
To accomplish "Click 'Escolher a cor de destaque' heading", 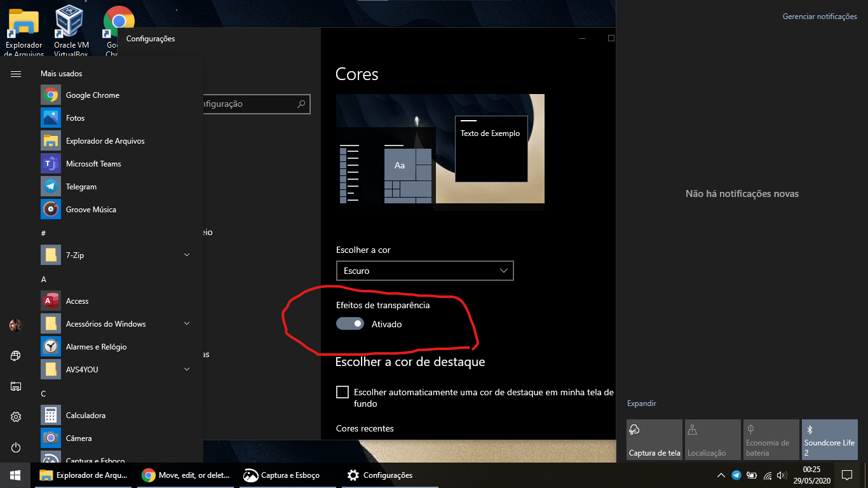I will 410,362.
